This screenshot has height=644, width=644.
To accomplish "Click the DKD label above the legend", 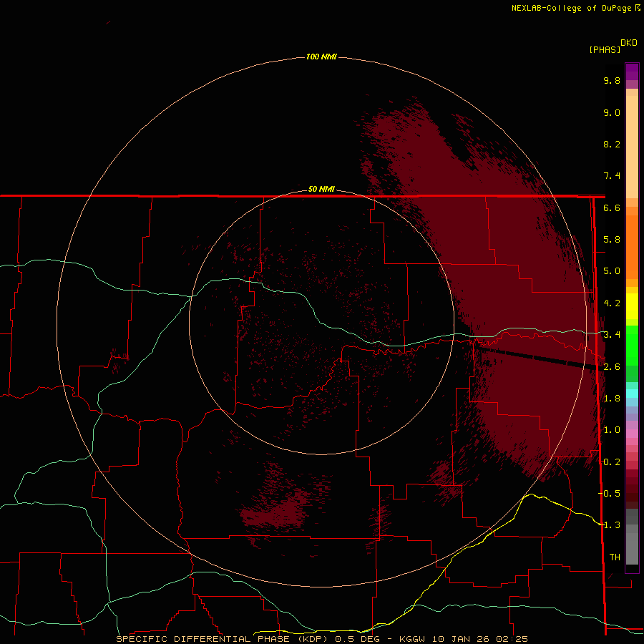I will [629, 43].
